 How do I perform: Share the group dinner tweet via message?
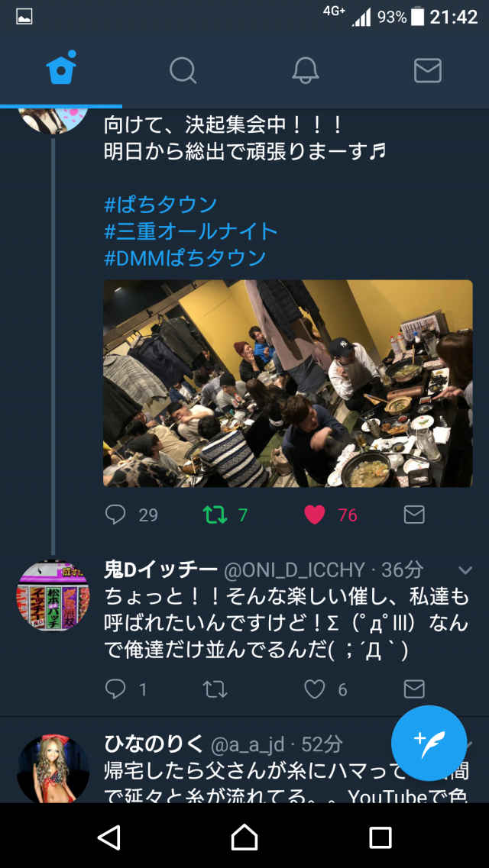[414, 515]
